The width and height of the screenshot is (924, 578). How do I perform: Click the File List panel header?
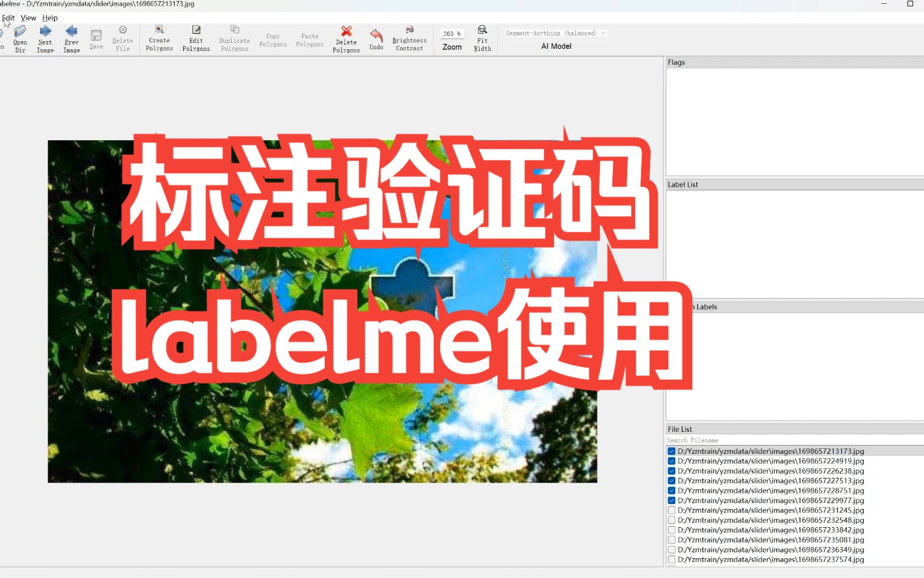[x=795, y=429]
